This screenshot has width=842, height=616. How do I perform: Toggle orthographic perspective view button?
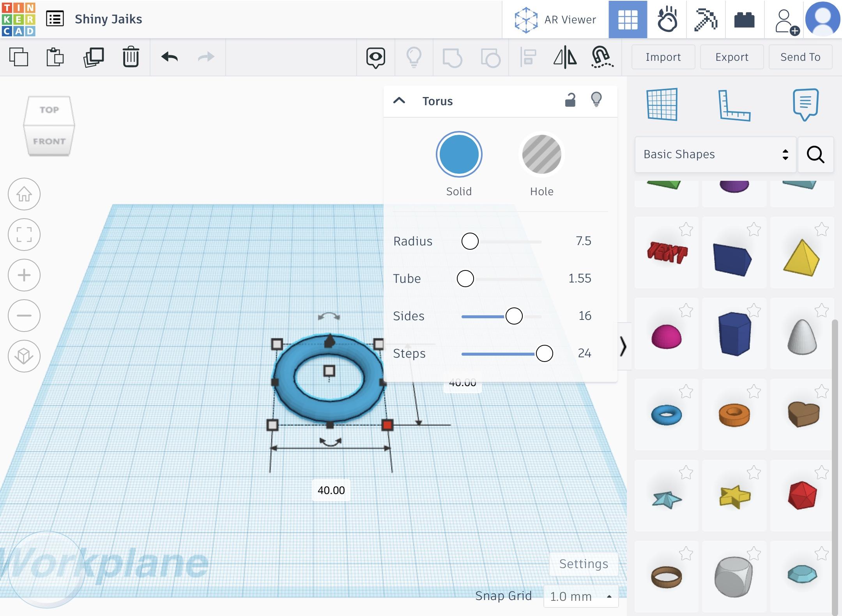click(x=24, y=356)
